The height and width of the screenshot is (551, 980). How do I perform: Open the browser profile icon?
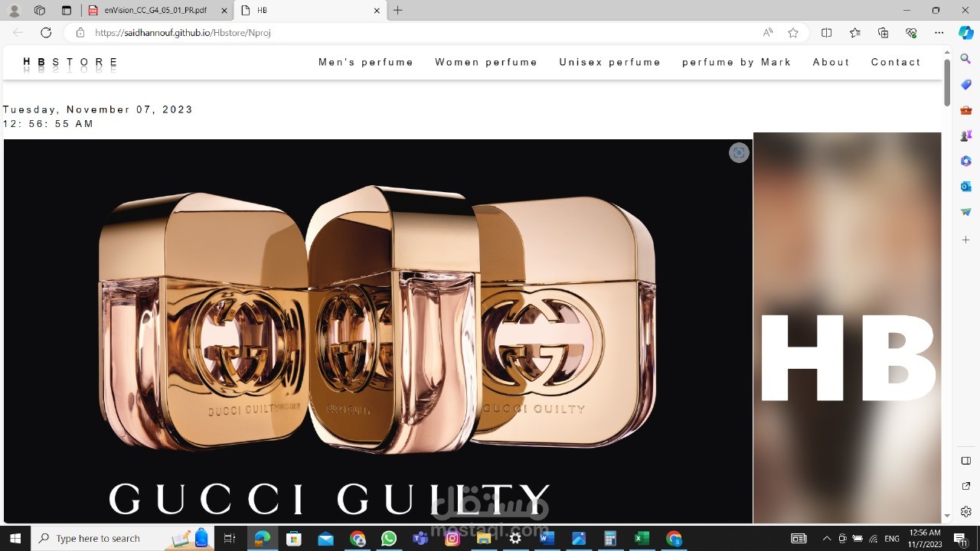pyautogui.click(x=14, y=11)
